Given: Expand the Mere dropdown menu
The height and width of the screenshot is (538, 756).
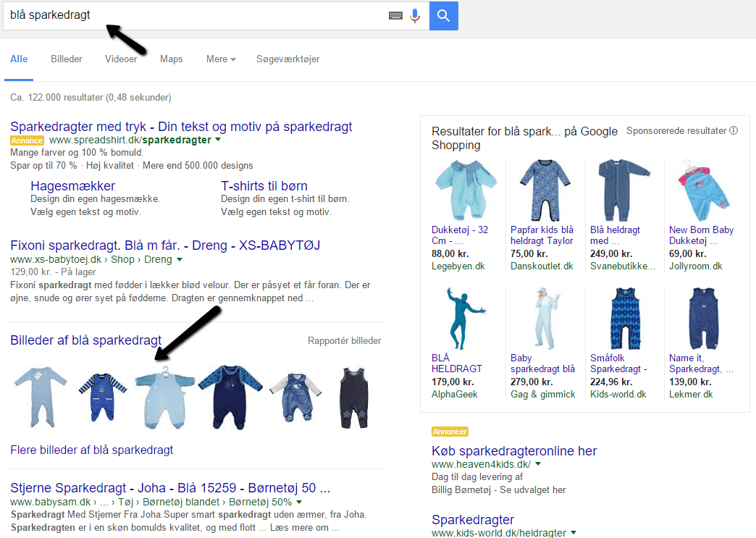Looking at the screenshot, I should coord(221,59).
